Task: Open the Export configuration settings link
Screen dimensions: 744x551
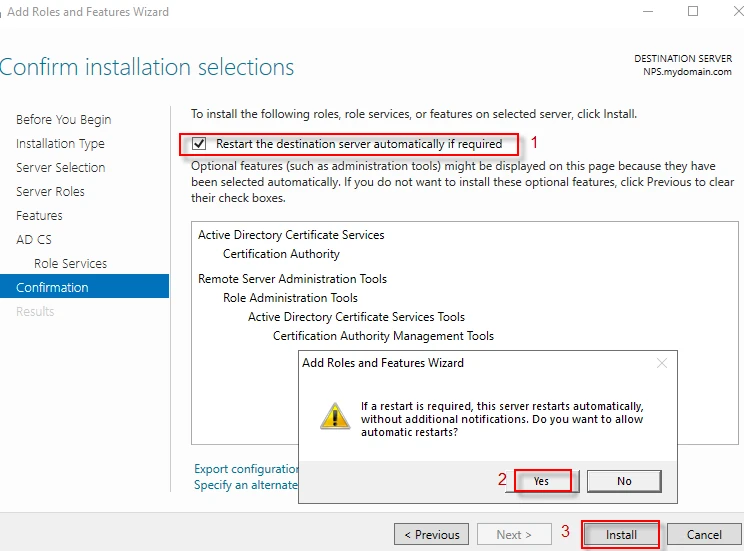Action: 246,469
